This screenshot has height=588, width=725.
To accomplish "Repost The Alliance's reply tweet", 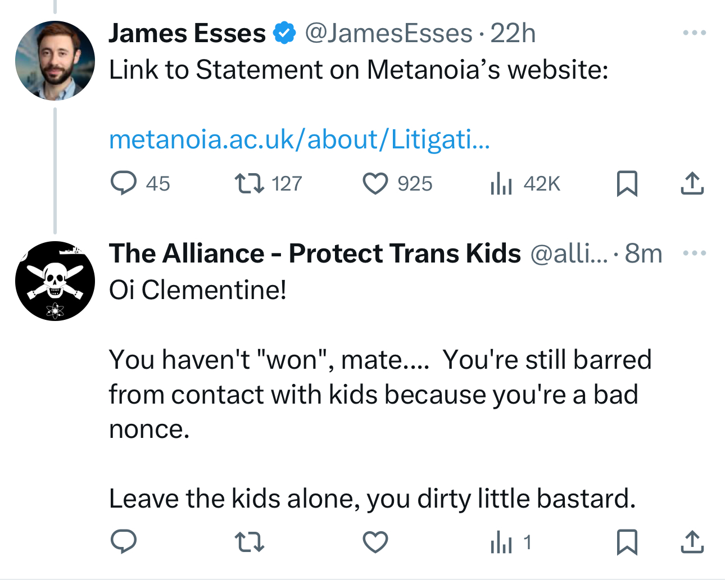I will (250, 542).
